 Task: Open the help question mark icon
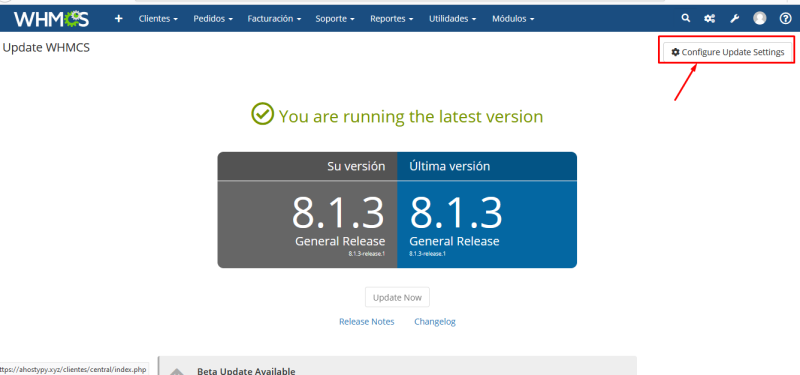click(785, 18)
